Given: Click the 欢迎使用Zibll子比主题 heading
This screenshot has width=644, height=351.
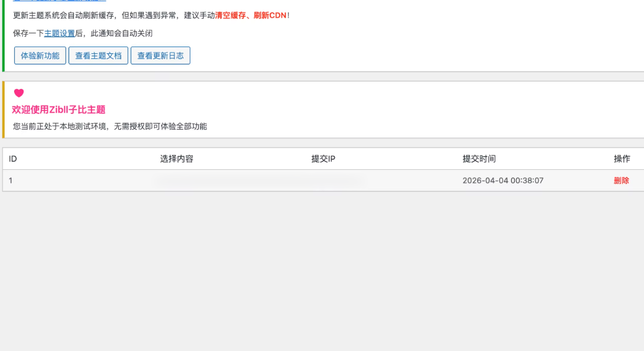Looking at the screenshot, I should click(x=58, y=110).
